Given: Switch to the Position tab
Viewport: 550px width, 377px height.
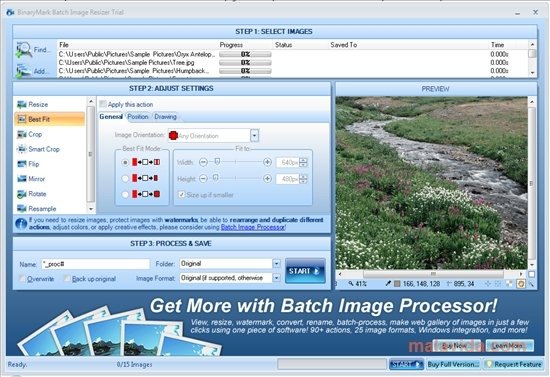Looking at the screenshot, I should [138, 116].
